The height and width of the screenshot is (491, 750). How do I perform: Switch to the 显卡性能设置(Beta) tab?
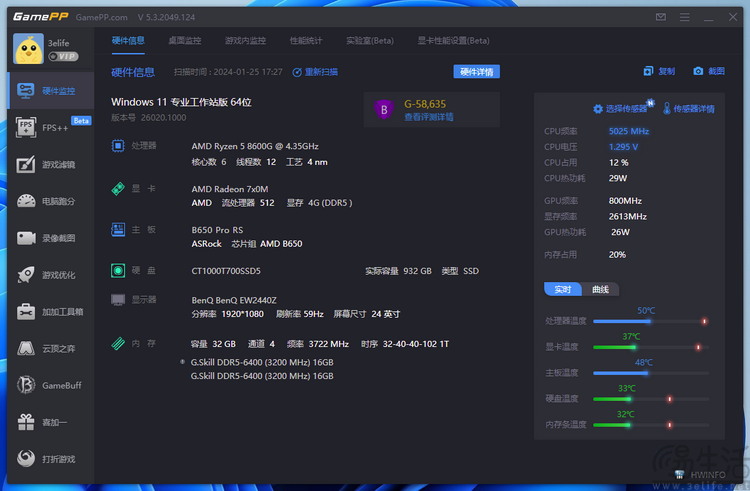pos(453,41)
